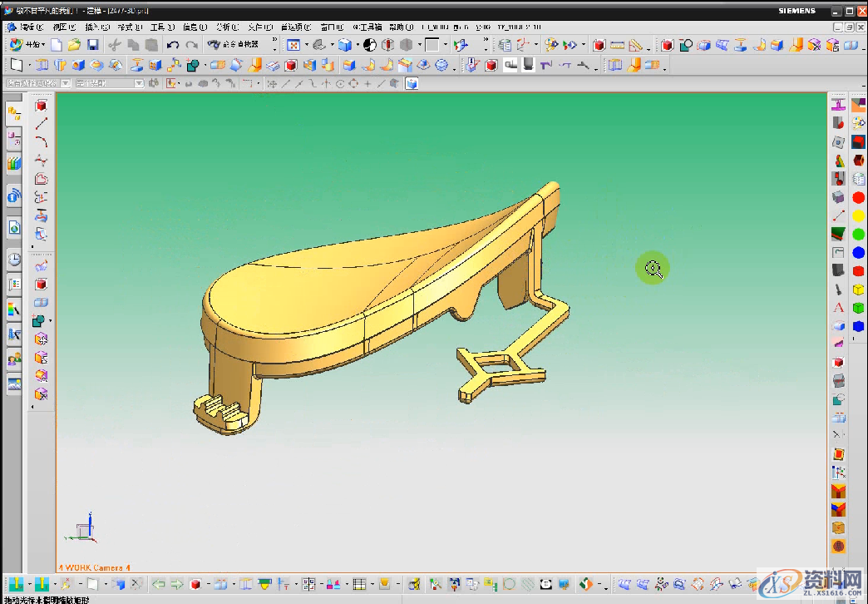Click the Save icon in the toolbar
868x604 pixels.
[93, 45]
